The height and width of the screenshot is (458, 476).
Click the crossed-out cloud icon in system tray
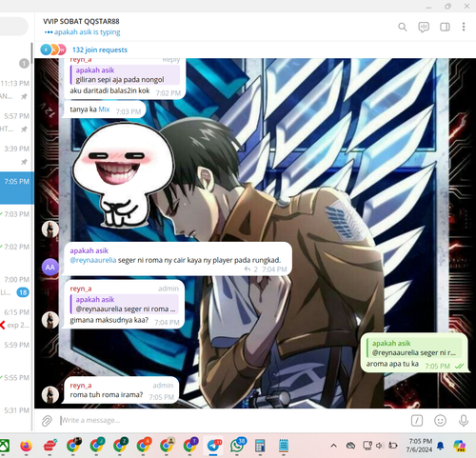350,446
